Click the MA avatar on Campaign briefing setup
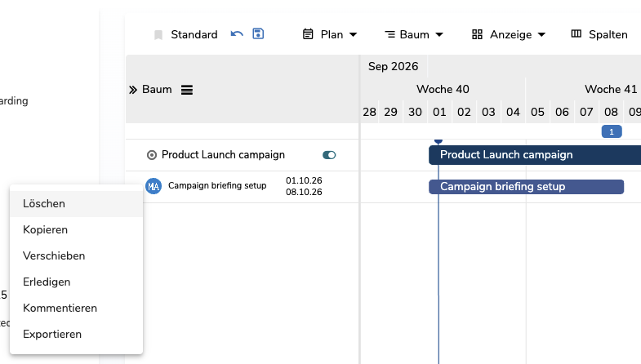This screenshot has height=364, width=641. point(154,186)
